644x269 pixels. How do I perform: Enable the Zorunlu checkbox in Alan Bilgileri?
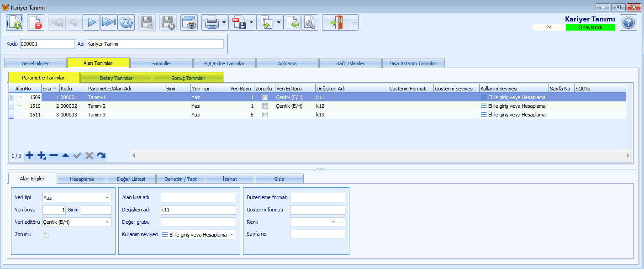(45, 235)
